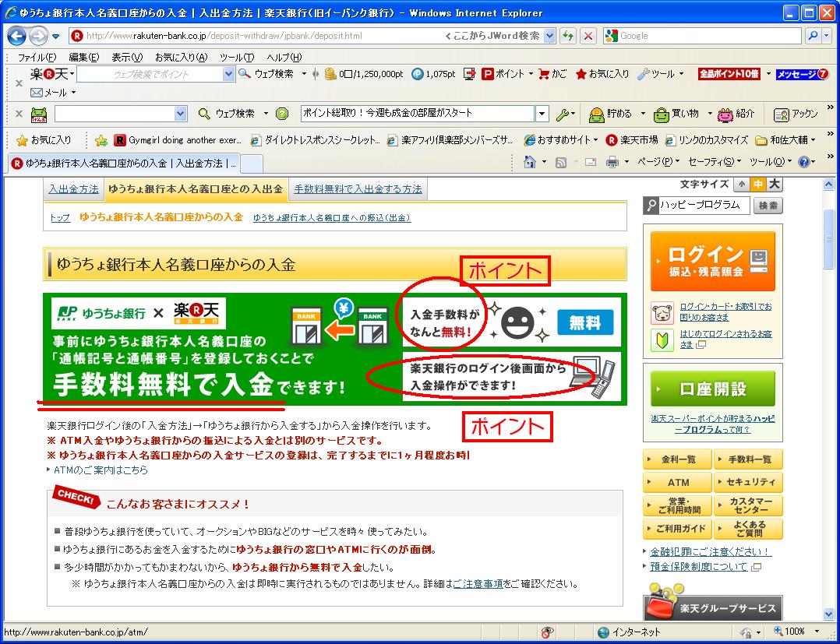Click the gold coins 0口/1,250,000pt icon
The height and width of the screenshot is (644, 840).
click(330, 74)
